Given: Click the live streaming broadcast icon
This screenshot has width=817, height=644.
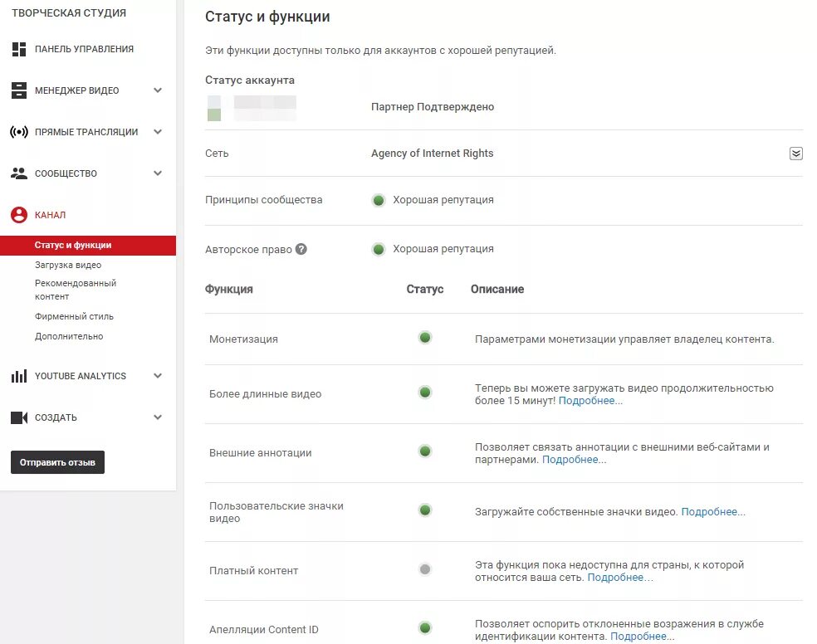Looking at the screenshot, I should (19, 132).
